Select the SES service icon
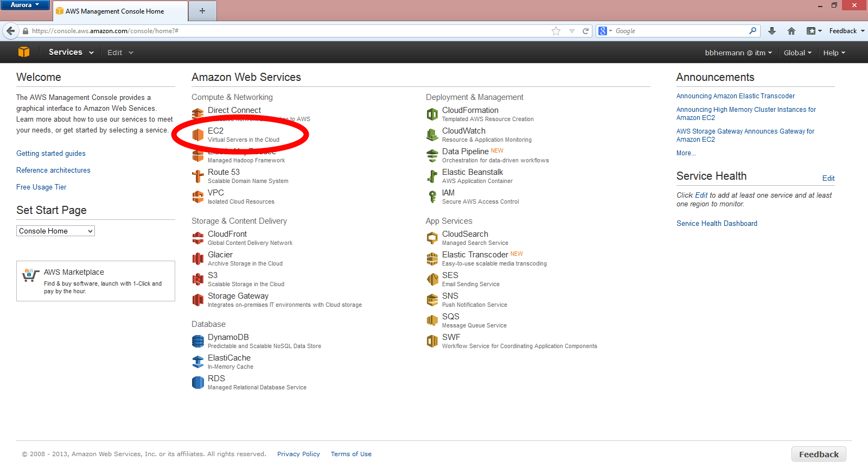The height and width of the screenshot is (467, 868). [432, 279]
